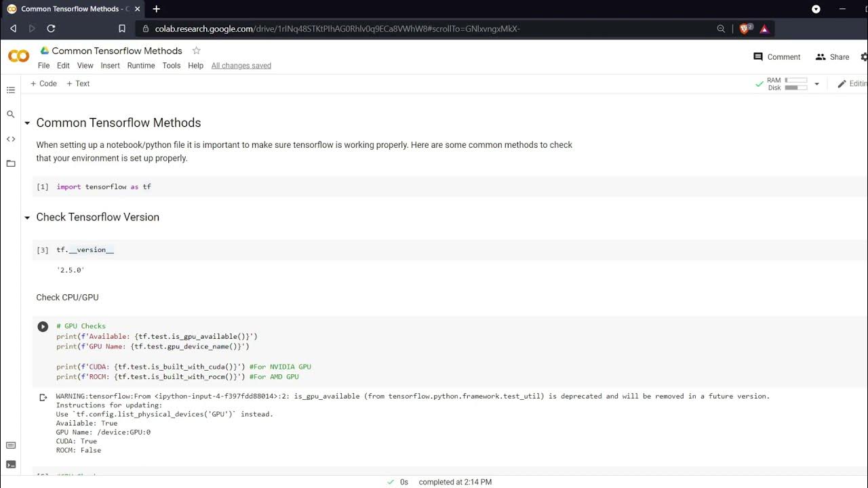Open the table of contents sidebar icon

pyautogui.click(x=11, y=90)
